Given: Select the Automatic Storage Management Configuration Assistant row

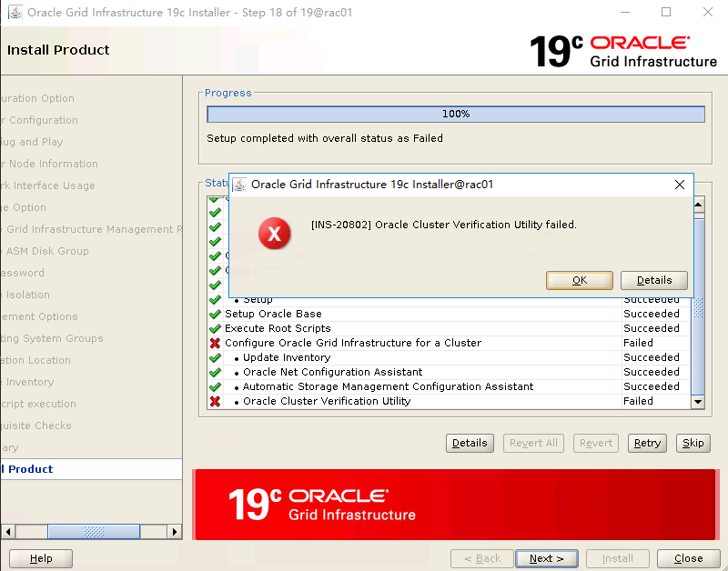Looking at the screenshot, I should coord(449,386).
